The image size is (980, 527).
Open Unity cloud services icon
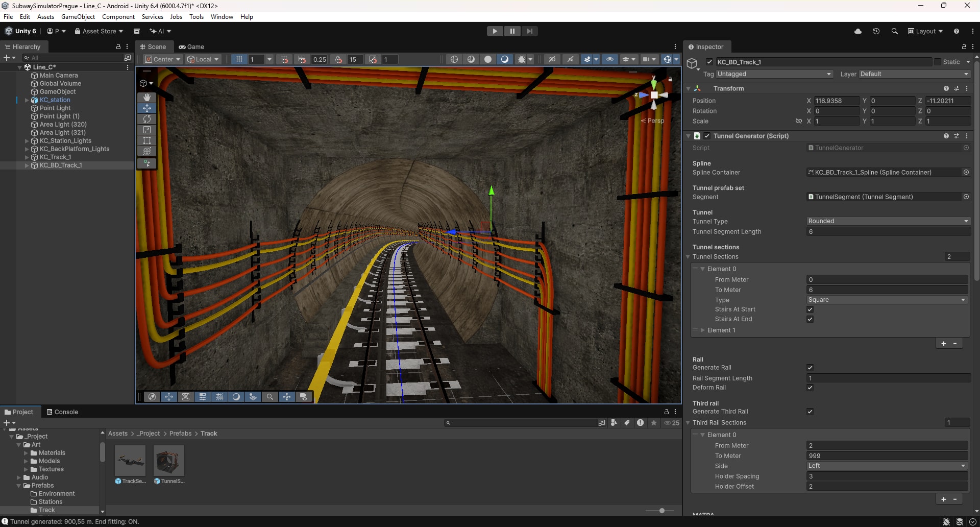[858, 31]
